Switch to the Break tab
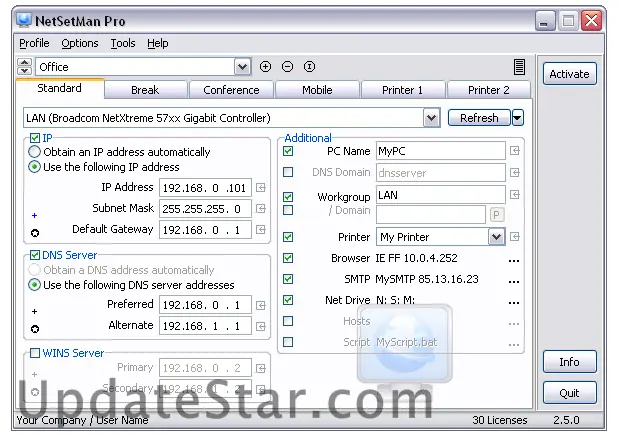Screen dimensions: 620x444 coord(145,90)
